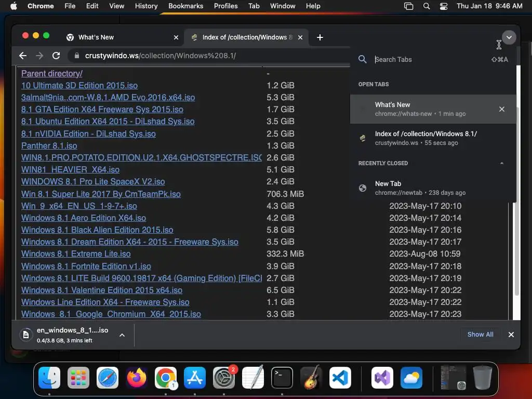The image size is (532, 399).
Task: Click the magnifier icon in tab search
Action: 362,59
